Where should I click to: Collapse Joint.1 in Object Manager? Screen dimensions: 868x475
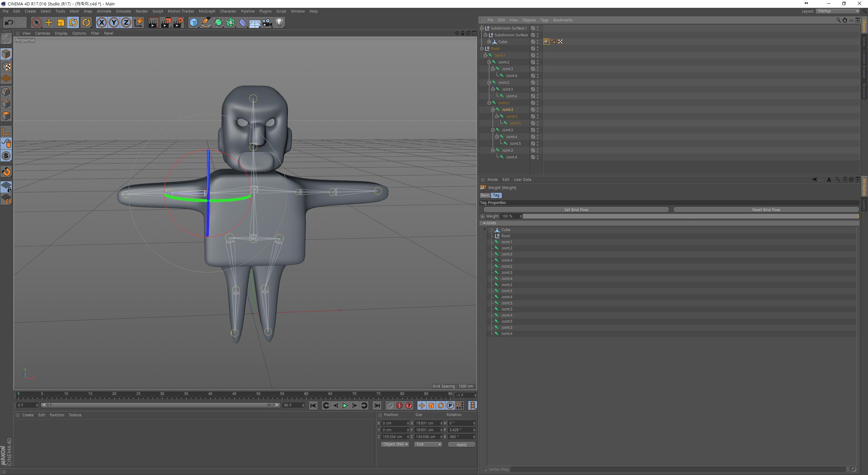(x=486, y=55)
